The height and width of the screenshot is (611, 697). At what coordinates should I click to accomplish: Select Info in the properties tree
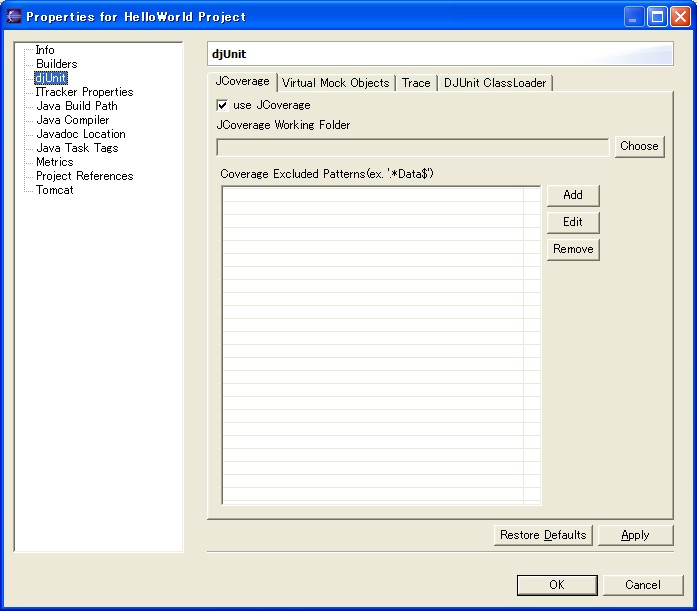45,50
